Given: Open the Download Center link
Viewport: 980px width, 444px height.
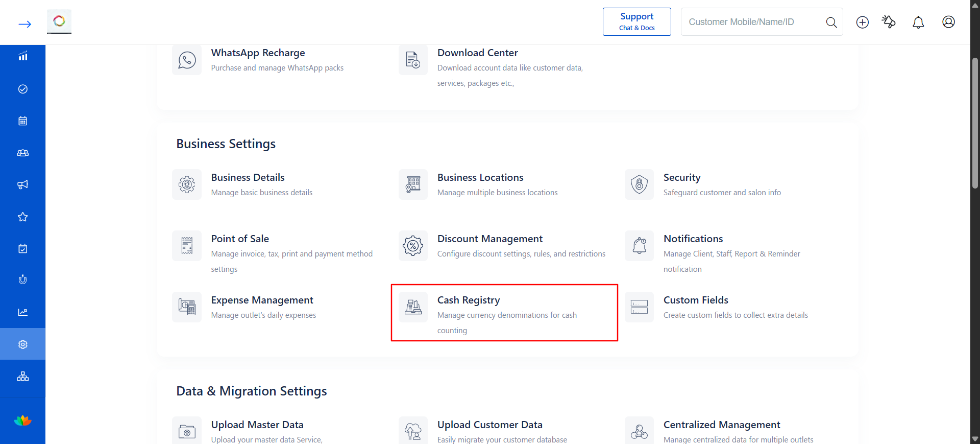Looking at the screenshot, I should (477, 53).
